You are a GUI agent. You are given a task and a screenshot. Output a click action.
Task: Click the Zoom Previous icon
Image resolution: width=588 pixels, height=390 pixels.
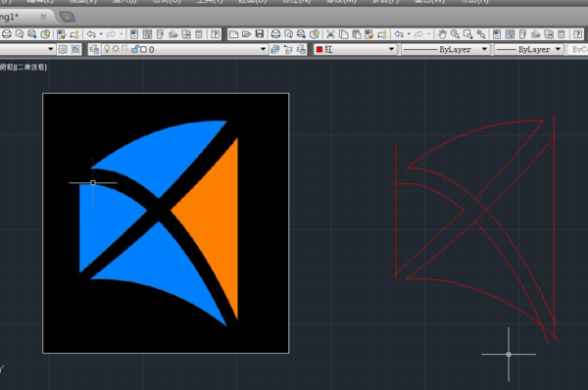(481, 34)
